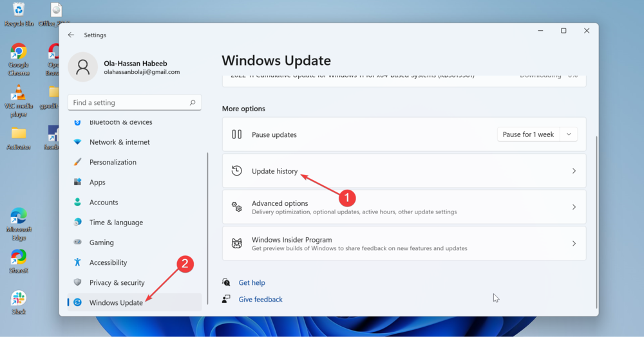Click the search magnifier icon

pyautogui.click(x=193, y=102)
